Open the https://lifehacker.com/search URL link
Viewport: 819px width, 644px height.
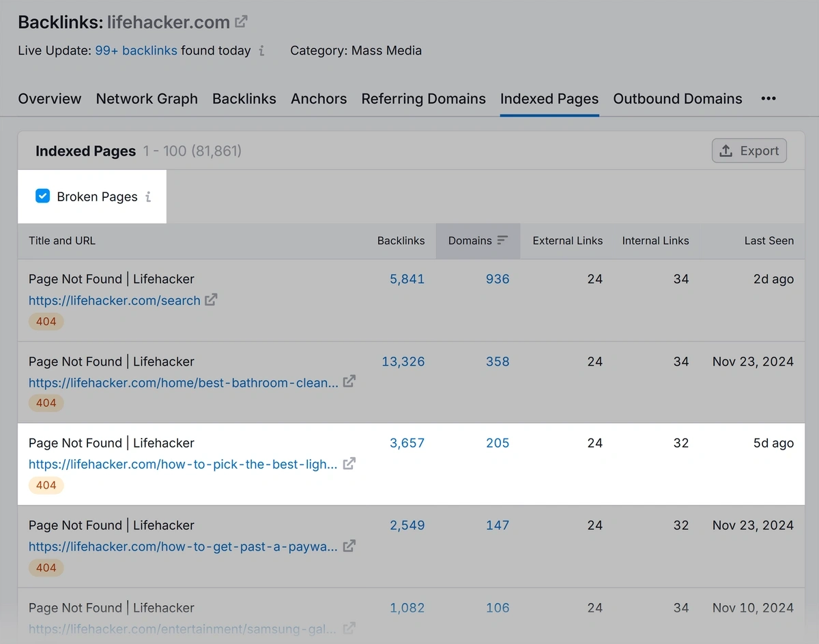[x=115, y=300]
